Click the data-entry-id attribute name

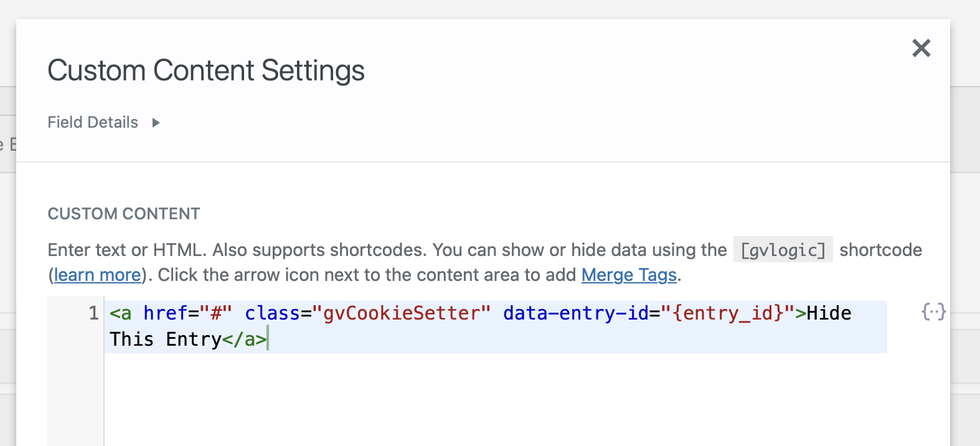575,313
